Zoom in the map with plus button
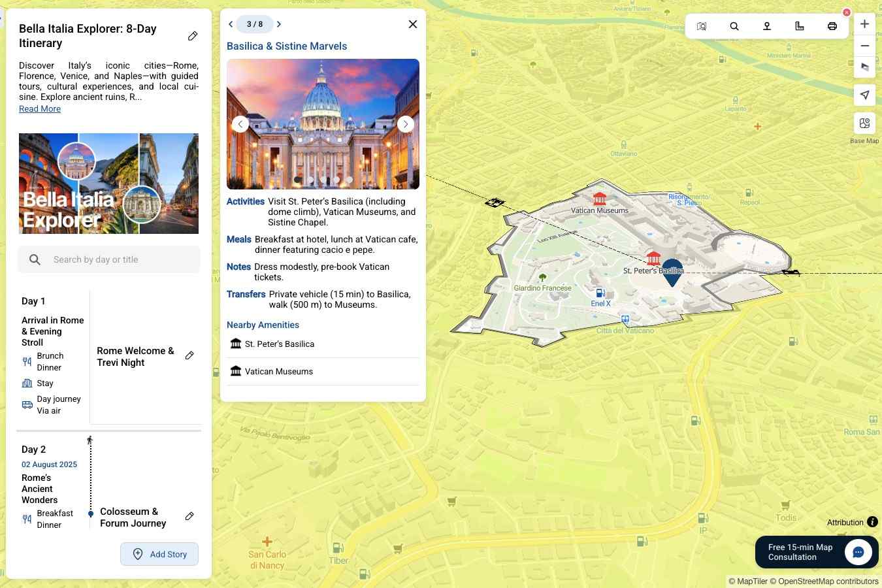This screenshot has height=588, width=882. pyautogui.click(x=864, y=24)
